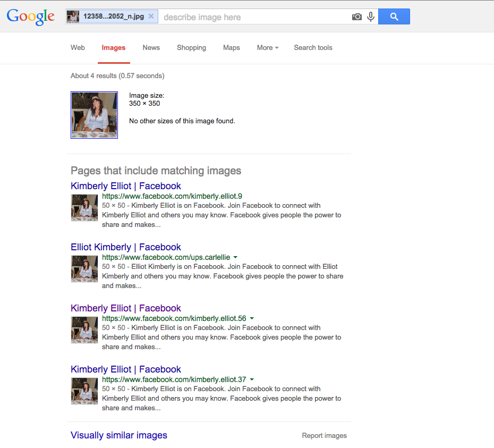Select the Images tab

(x=114, y=48)
